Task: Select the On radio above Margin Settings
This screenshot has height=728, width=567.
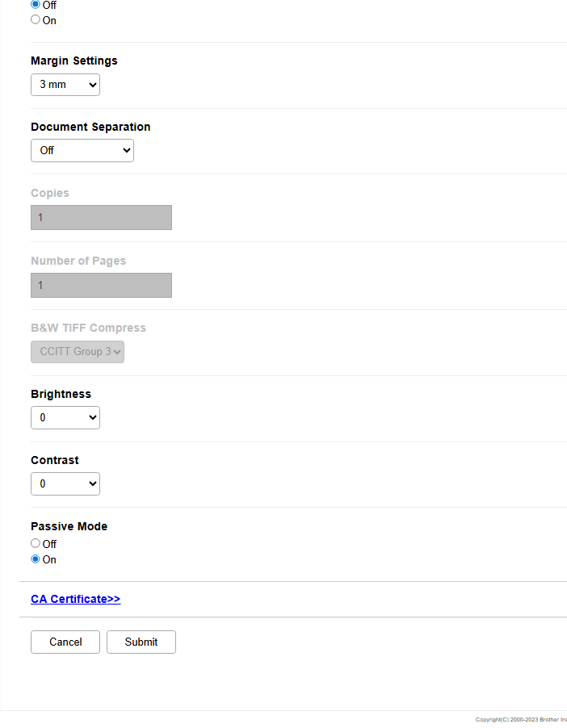Action: 36,20
